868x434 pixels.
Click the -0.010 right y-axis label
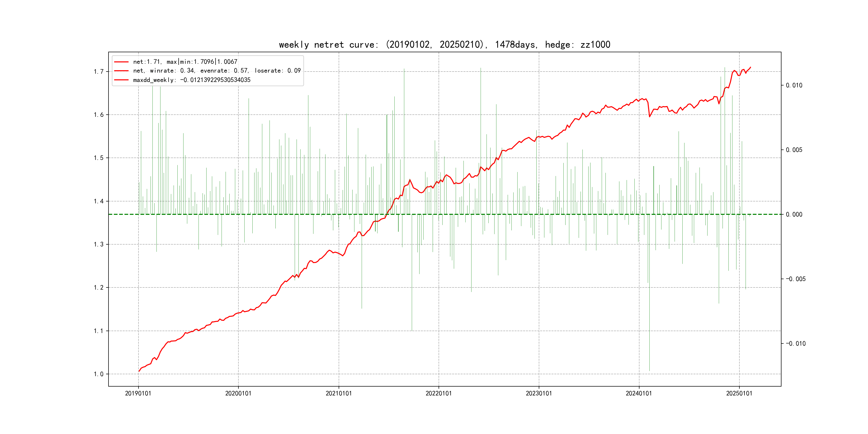[796, 344]
